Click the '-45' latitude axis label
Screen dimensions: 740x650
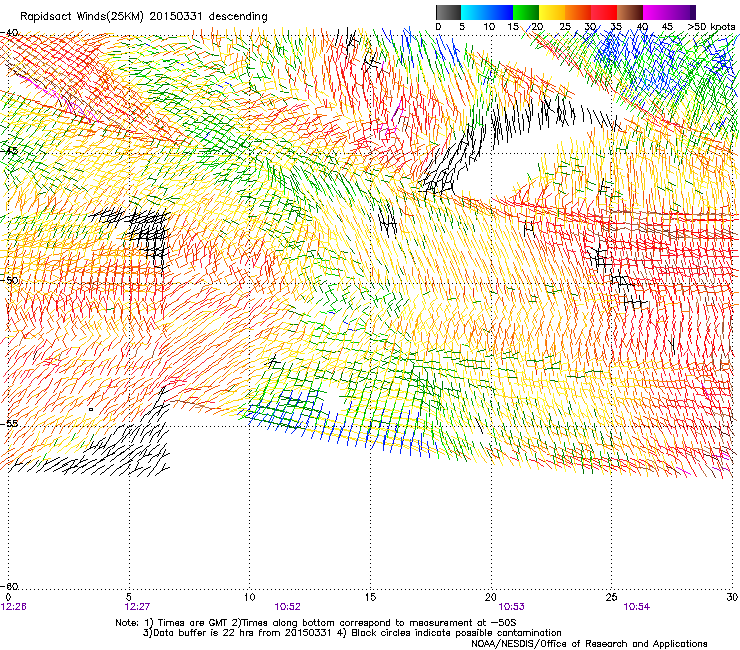9,151
